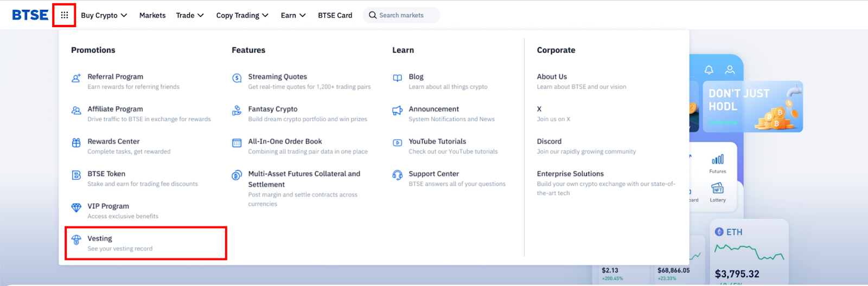The height and width of the screenshot is (286, 868).
Task: Click the NFT Lottery icon
Action: pyautogui.click(x=718, y=188)
